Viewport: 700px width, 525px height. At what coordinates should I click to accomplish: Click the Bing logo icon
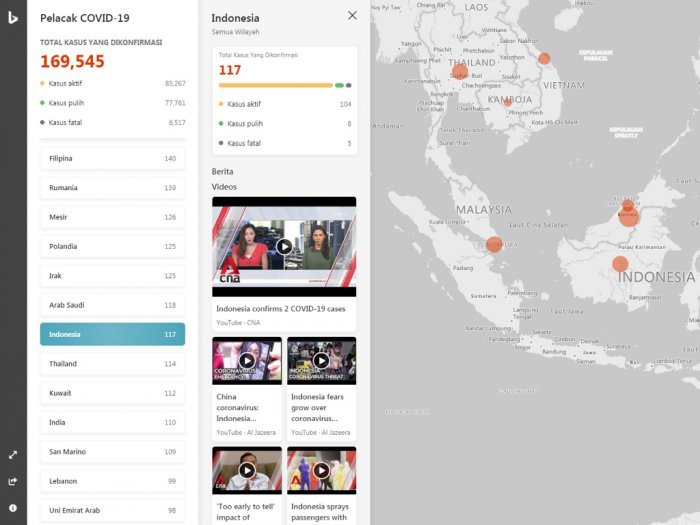[13, 18]
